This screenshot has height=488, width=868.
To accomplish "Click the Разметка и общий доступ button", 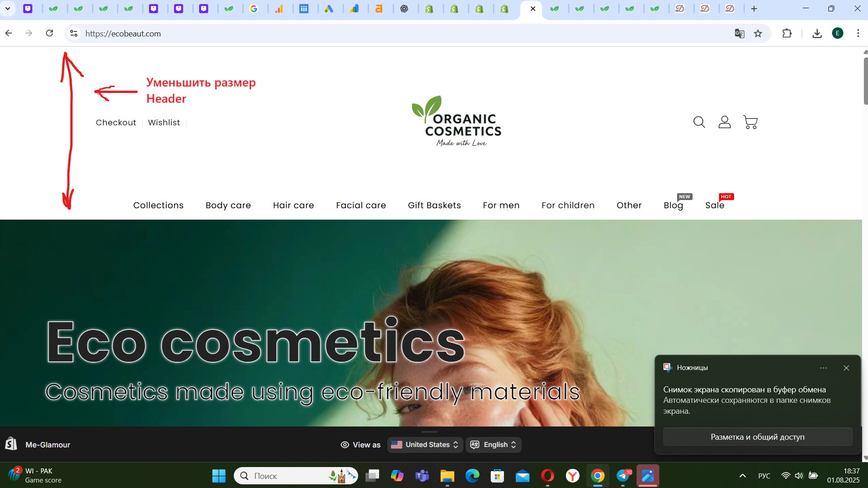I will [757, 437].
